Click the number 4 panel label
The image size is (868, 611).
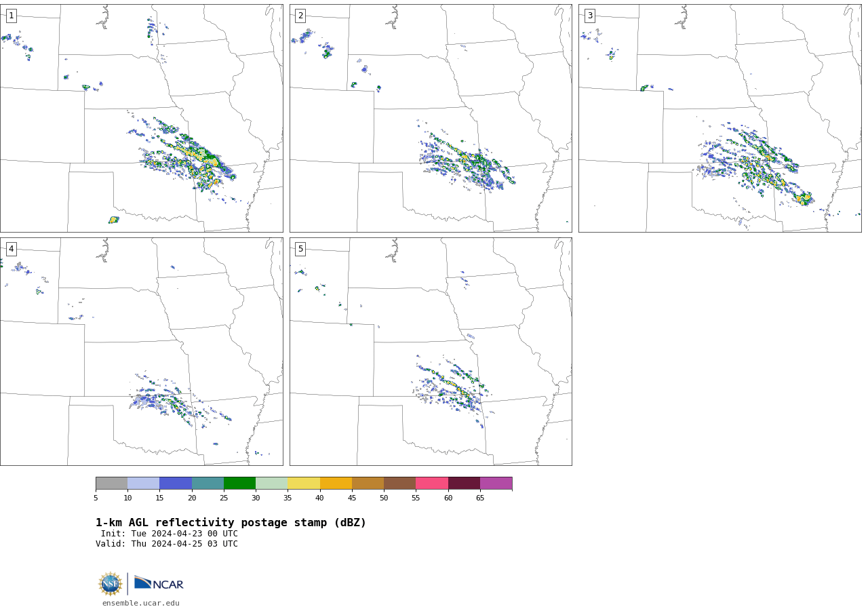coord(11,249)
